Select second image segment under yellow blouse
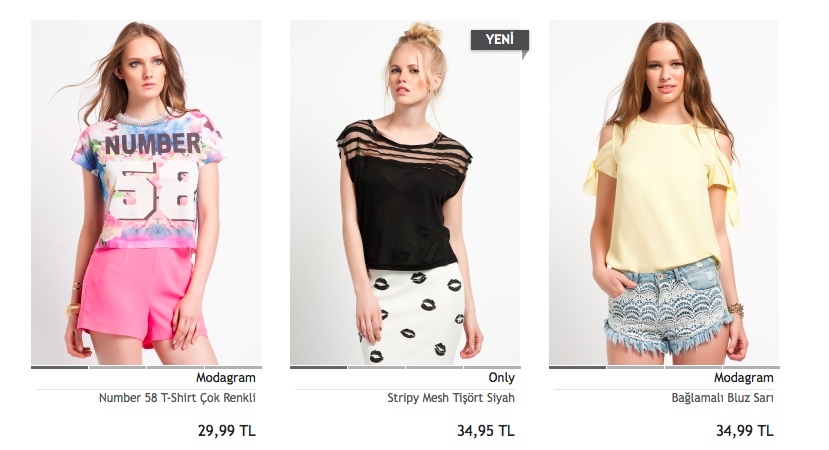This screenshot has height=450, width=829. (635, 367)
